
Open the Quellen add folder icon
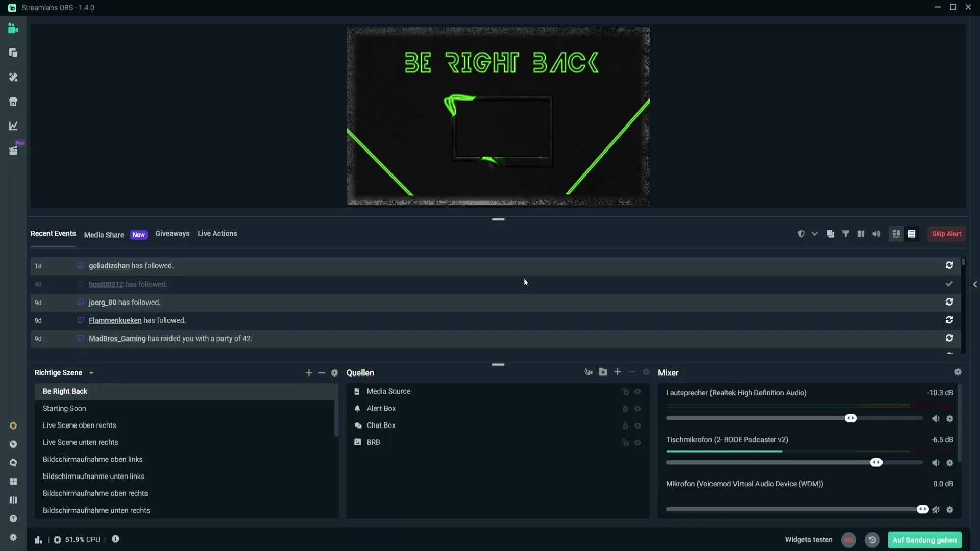[x=603, y=372]
